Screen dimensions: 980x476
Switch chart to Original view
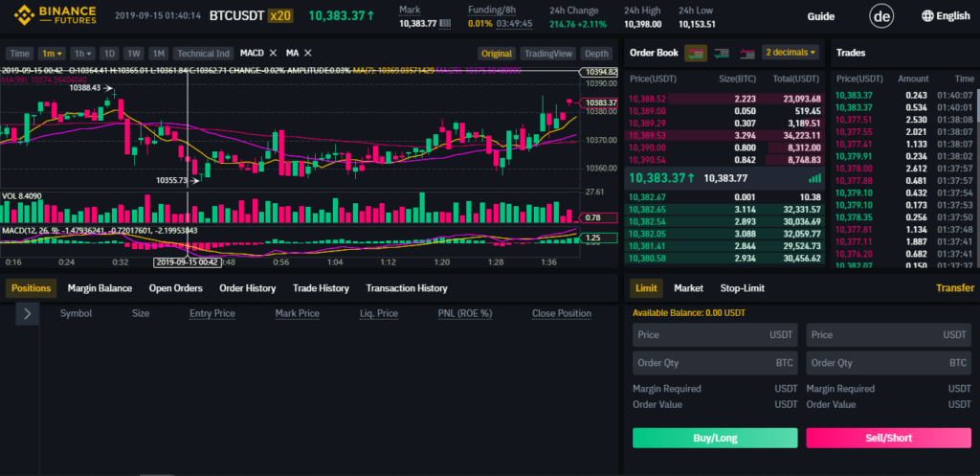click(x=497, y=54)
